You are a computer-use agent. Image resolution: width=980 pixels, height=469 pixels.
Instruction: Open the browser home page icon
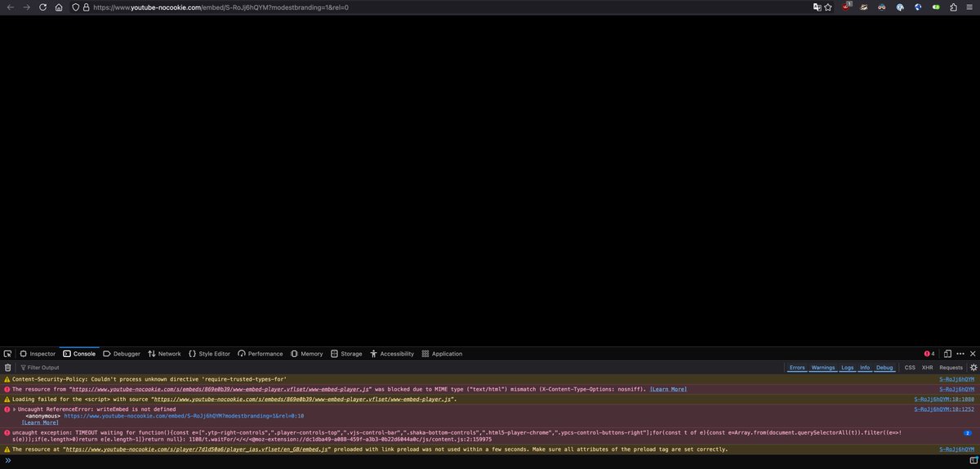coord(58,7)
